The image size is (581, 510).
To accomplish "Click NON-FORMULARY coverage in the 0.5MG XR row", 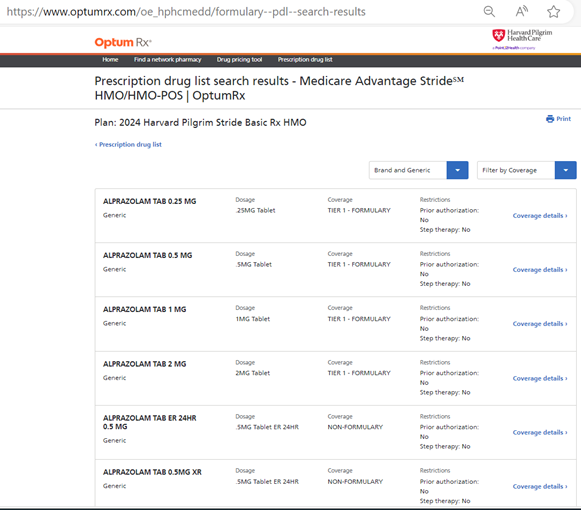I will pos(355,482).
